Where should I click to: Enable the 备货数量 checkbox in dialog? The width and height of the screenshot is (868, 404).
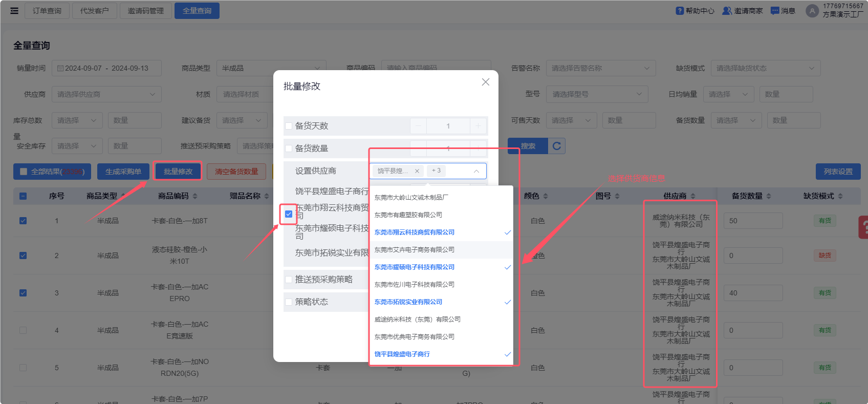[x=289, y=148]
